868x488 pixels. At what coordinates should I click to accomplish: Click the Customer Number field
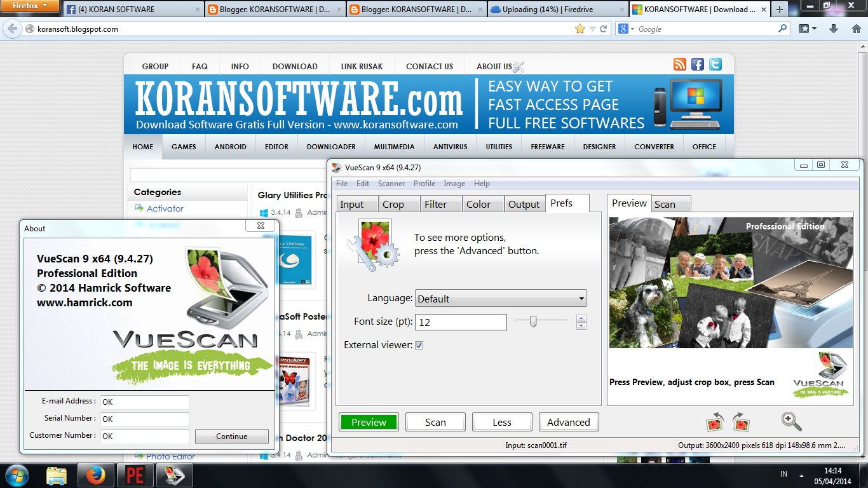[x=144, y=437]
